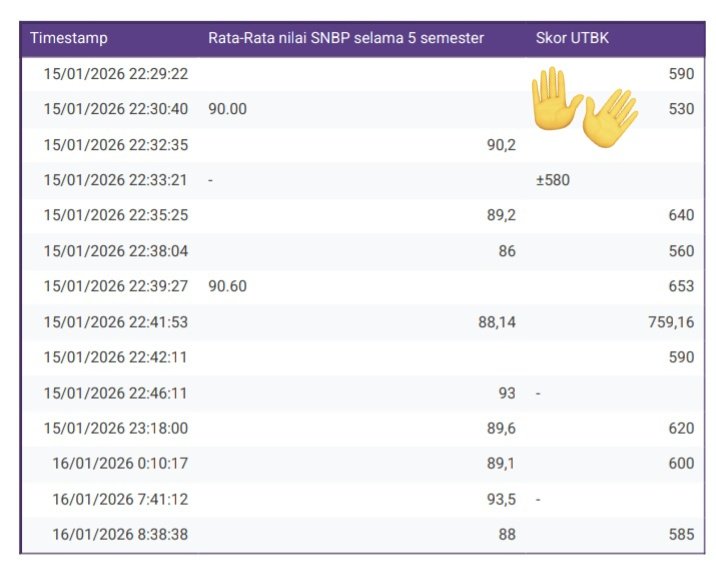
Task: Select UTBK score "±580"
Action: pyautogui.click(x=553, y=180)
